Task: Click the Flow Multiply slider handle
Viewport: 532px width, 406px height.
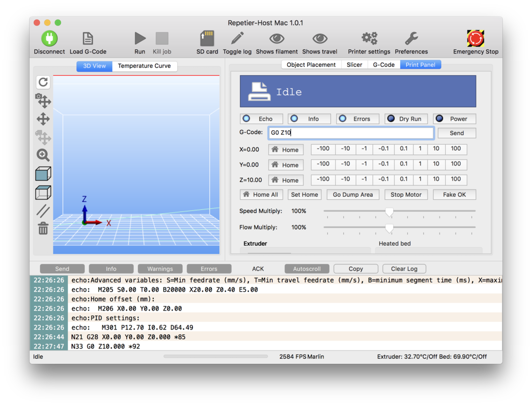Action: 389,228
